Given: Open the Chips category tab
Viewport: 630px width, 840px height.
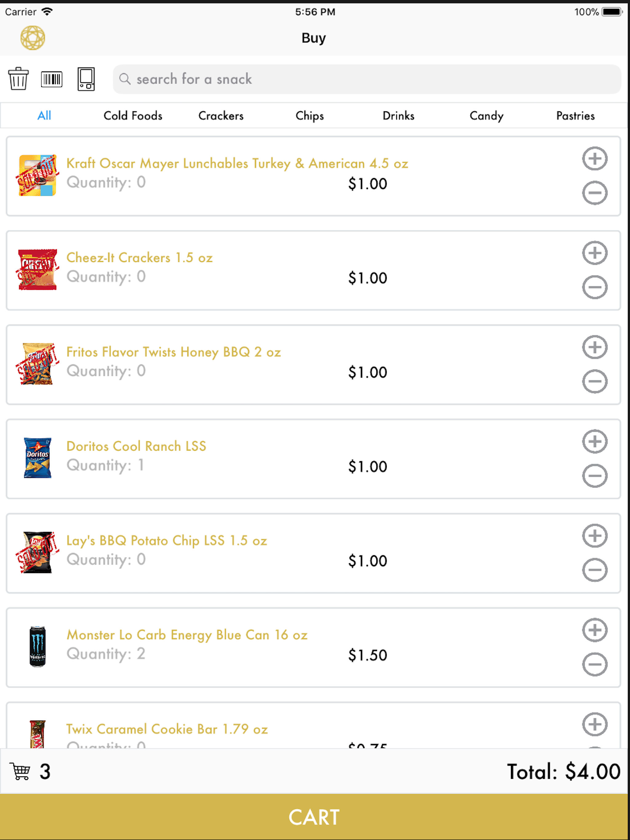Looking at the screenshot, I should pyautogui.click(x=310, y=115).
